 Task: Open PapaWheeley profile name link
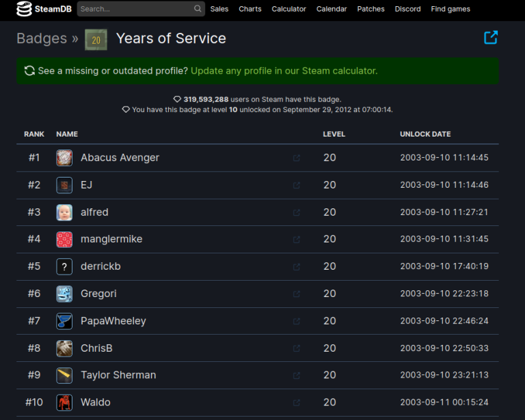click(x=113, y=322)
